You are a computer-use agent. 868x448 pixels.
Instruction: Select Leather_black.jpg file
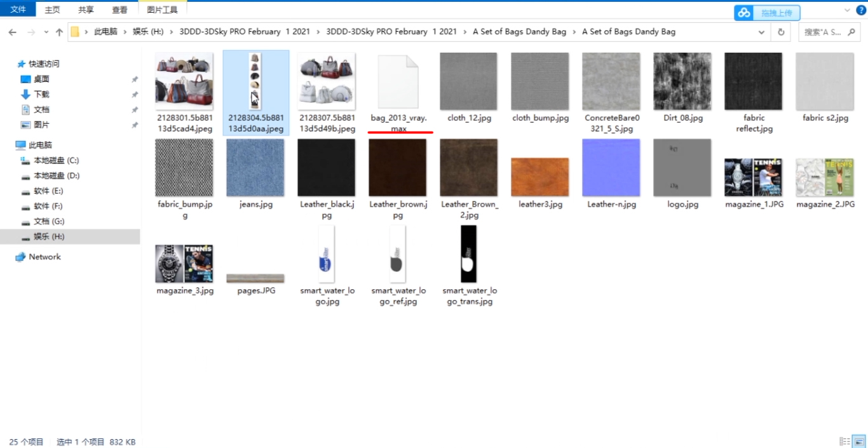click(x=327, y=168)
